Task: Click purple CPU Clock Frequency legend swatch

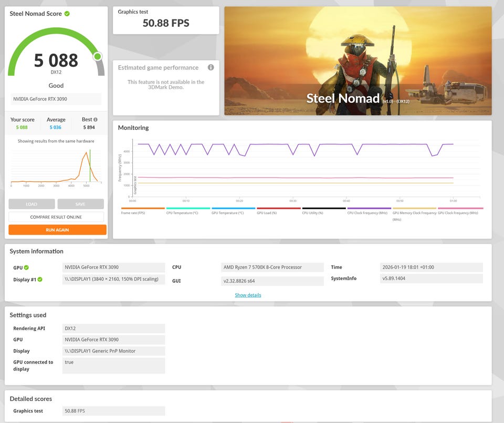Action: (x=369, y=209)
